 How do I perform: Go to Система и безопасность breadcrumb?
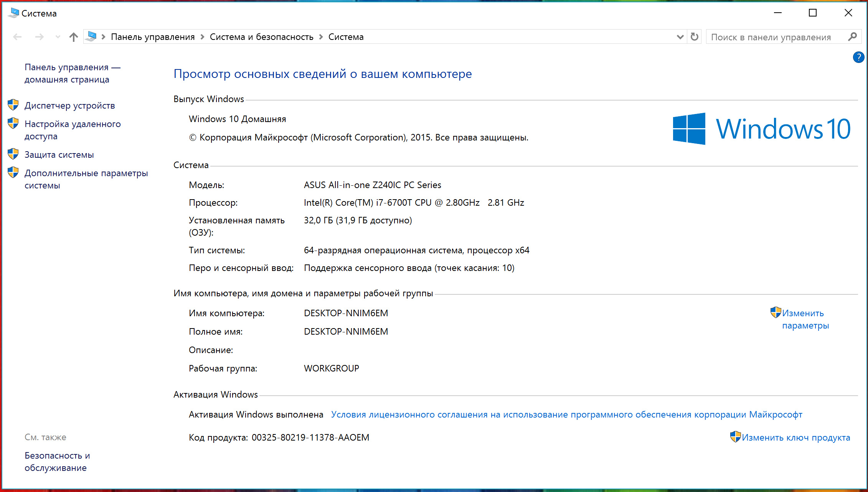tap(261, 37)
